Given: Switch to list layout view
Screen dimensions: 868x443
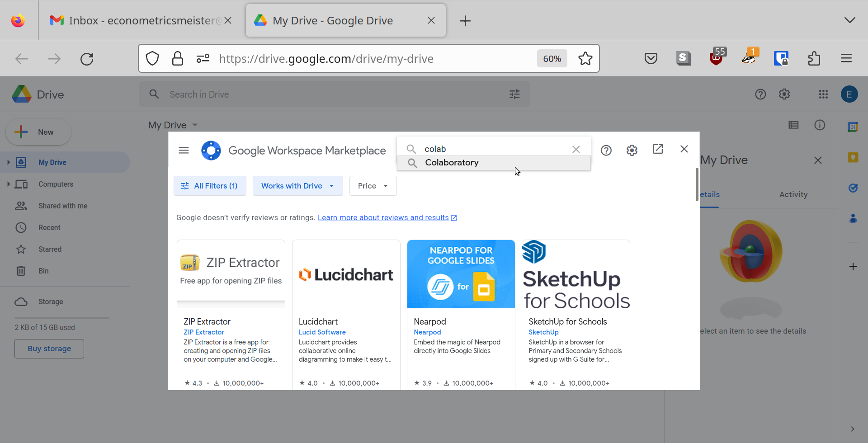Looking at the screenshot, I should [x=793, y=125].
